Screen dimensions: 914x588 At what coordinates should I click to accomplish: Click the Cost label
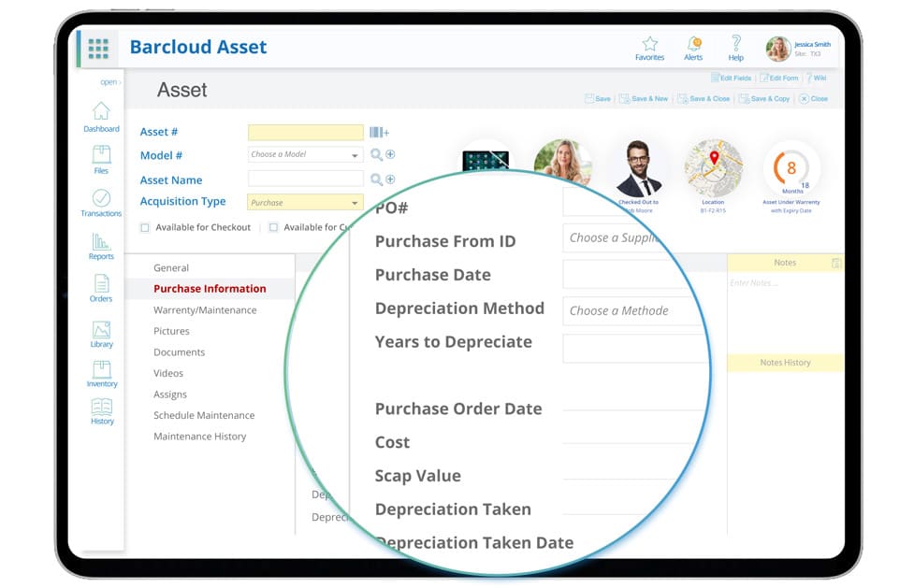392,442
